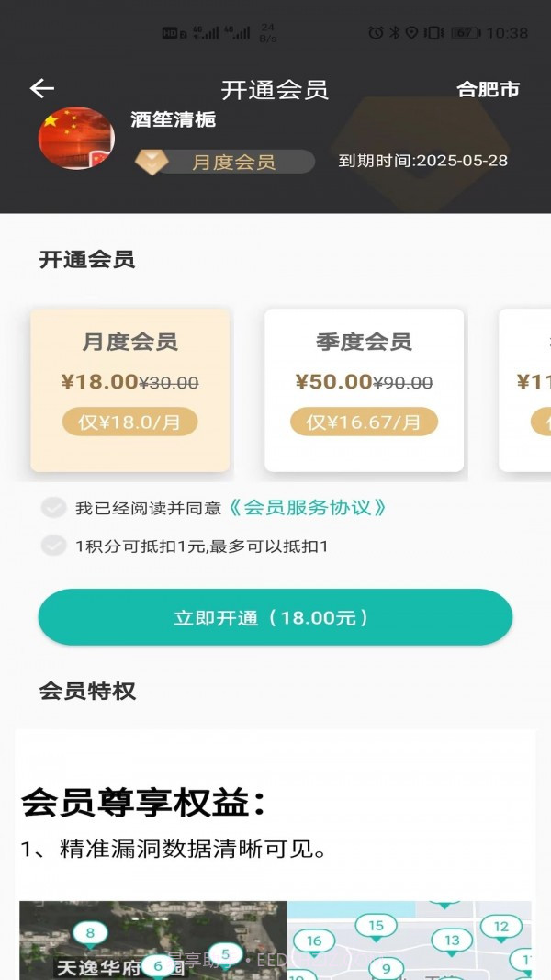Click the back arrow to leave membership page
This screenshot has height=980, width=551.
tap(40, 88)
